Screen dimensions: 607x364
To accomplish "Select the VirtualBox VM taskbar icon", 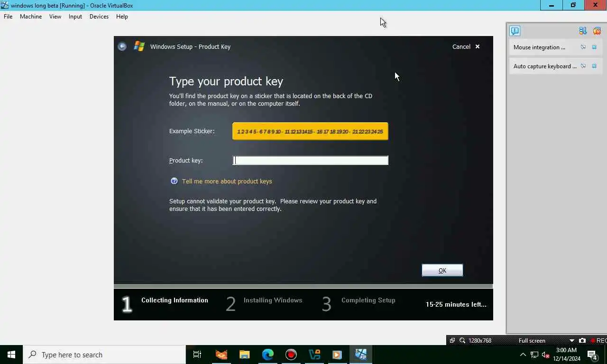I will pos(360,355).
